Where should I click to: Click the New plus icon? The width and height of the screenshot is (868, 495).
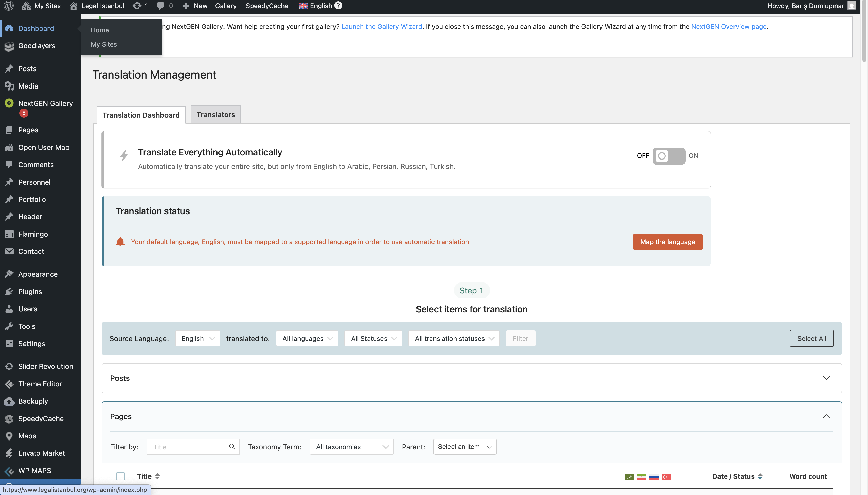point(186,6)
